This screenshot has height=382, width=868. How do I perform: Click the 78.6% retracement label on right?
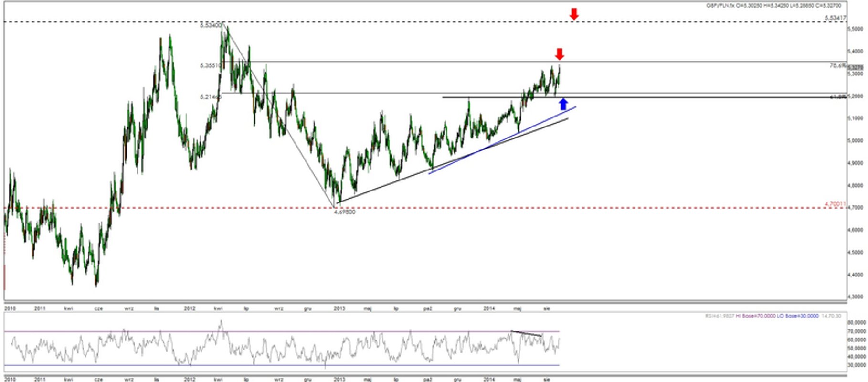click(x=837, y=65)
